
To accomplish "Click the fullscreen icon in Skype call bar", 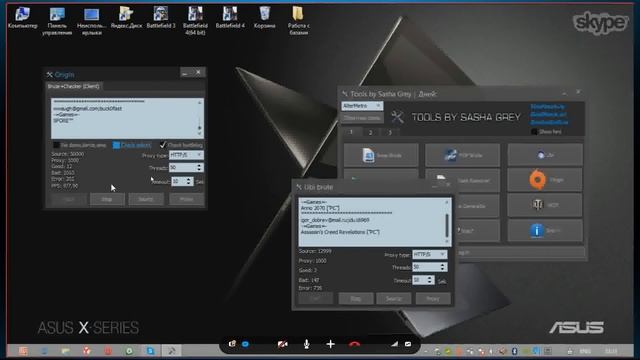I will click(408, 344).
